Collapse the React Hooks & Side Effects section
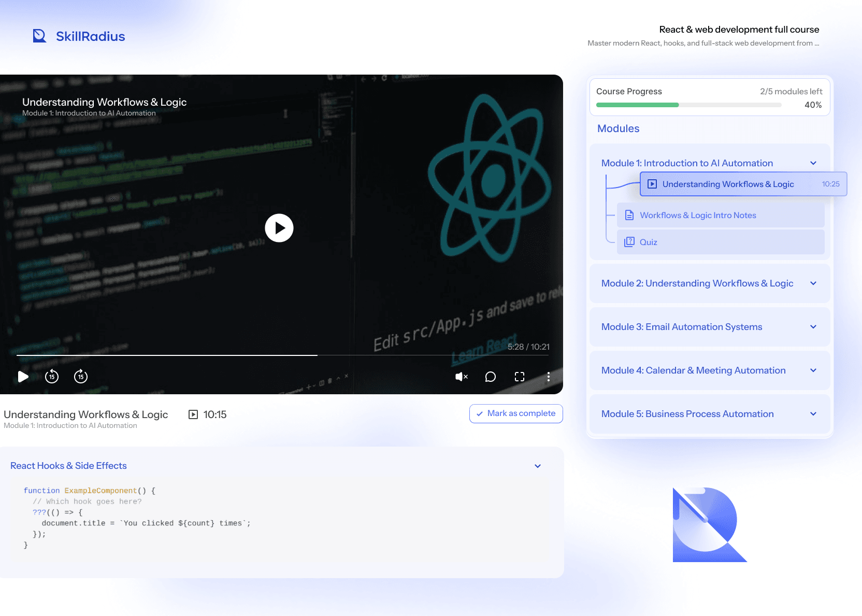 coord(538,466)
